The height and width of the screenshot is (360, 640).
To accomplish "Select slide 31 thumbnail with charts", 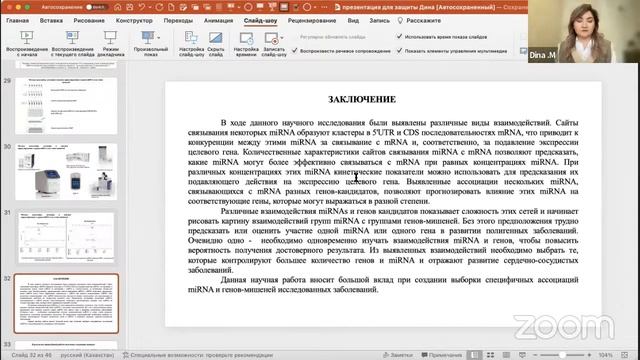I will click(x=66, y=238).
